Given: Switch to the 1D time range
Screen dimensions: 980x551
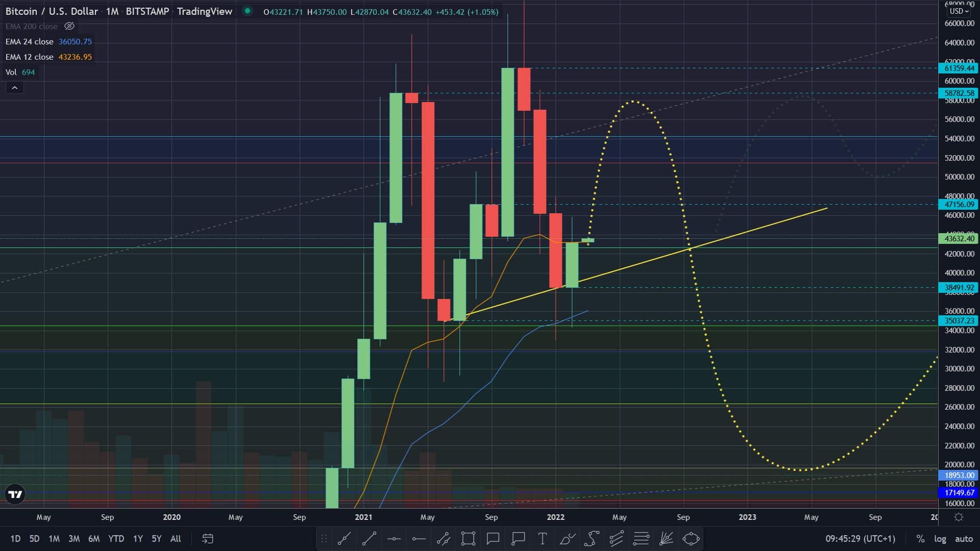Looking at the screenshot, I should pyautogui.click(x=16, y=539).
